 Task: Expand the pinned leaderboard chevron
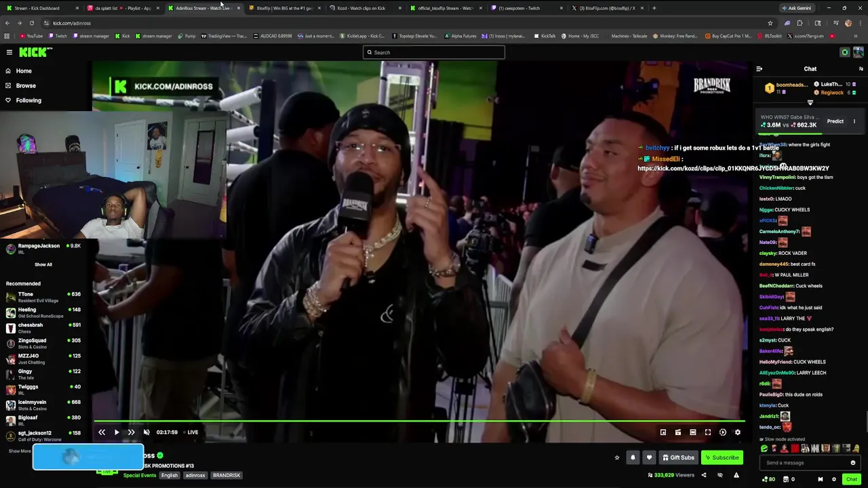tap(810, 102)
